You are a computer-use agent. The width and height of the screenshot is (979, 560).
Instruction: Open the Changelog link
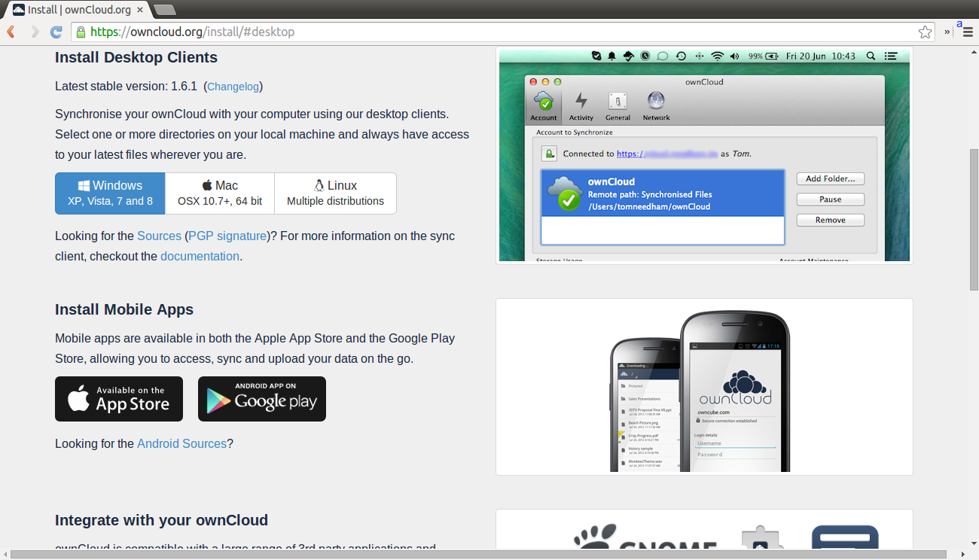pyautogui.click(x=233, y=87)
